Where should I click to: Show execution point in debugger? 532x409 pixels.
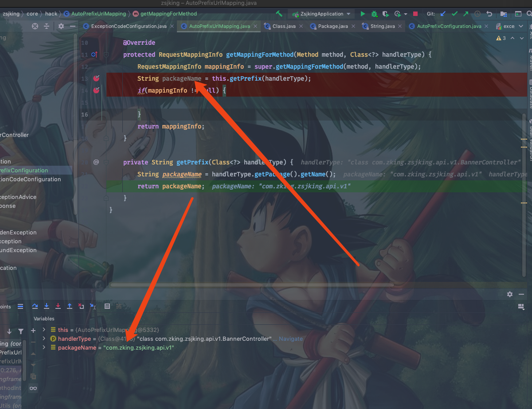[20, 306]
